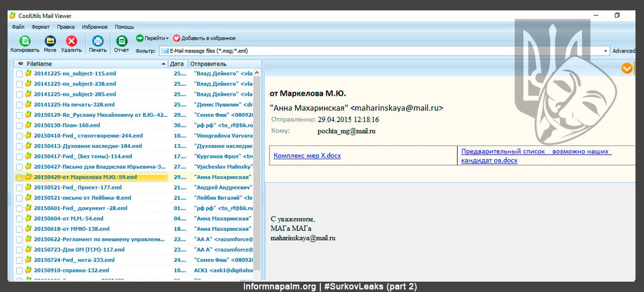Click the orange down-arrow button in preview header
This screenshot has width=644, height=292.
pos(627,69)
